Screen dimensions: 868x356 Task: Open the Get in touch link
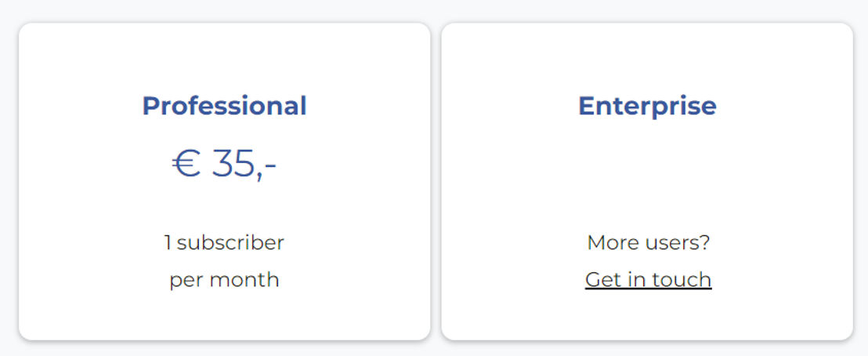coord(648,279)
